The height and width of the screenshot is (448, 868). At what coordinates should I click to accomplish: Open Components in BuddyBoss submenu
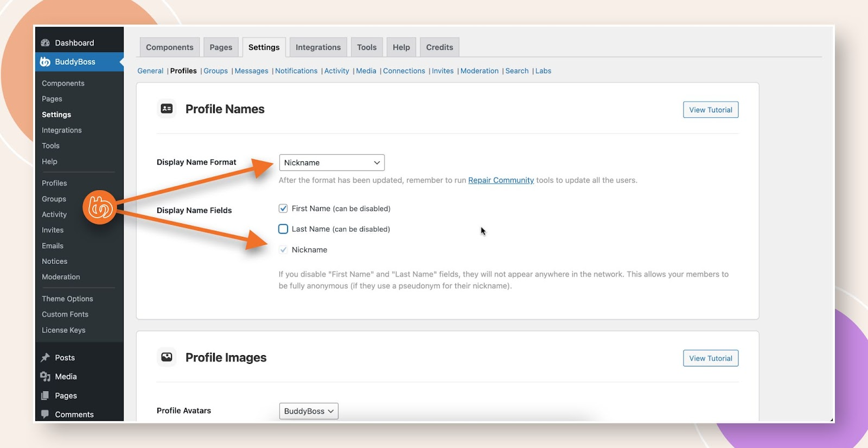(63, 84)
